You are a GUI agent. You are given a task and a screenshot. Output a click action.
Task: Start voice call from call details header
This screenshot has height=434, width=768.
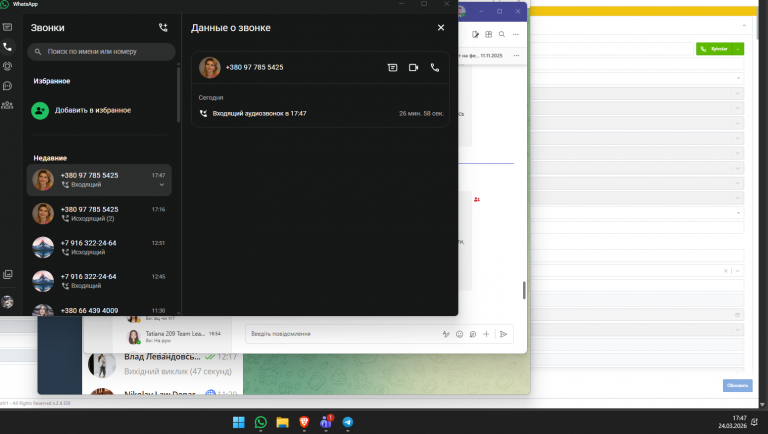pyautogui.click(x=435, y=68)
